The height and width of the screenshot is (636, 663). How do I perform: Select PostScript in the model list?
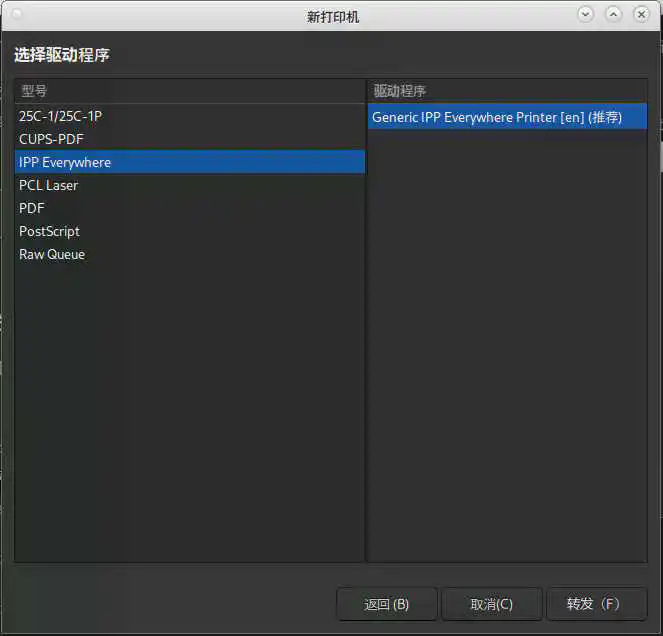click(189, 231)
